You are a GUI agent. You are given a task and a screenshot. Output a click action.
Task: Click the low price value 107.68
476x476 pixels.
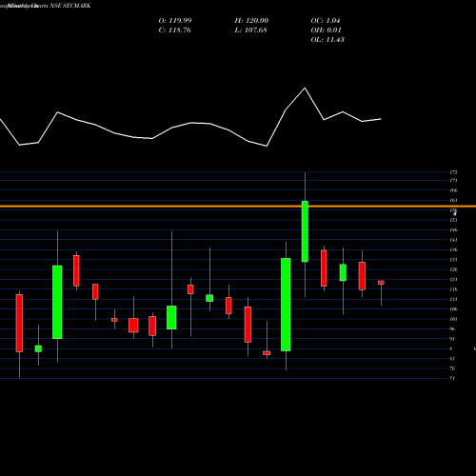point(255,30)
